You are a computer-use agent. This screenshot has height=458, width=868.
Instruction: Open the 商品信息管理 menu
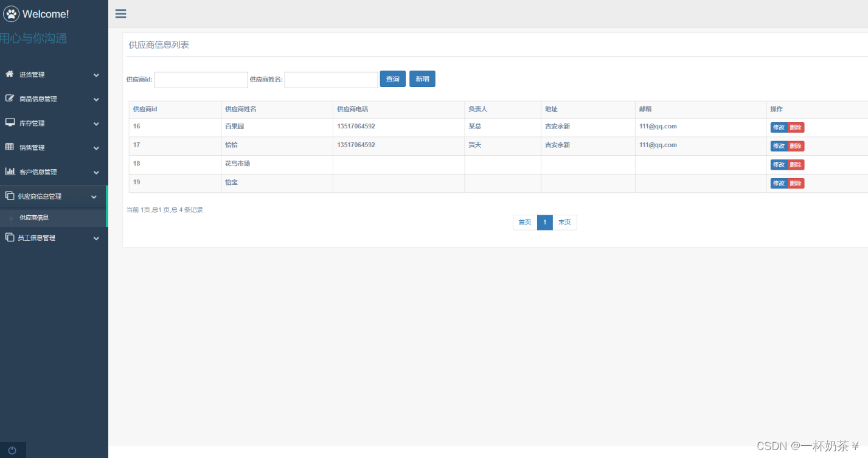coord(54,99)
